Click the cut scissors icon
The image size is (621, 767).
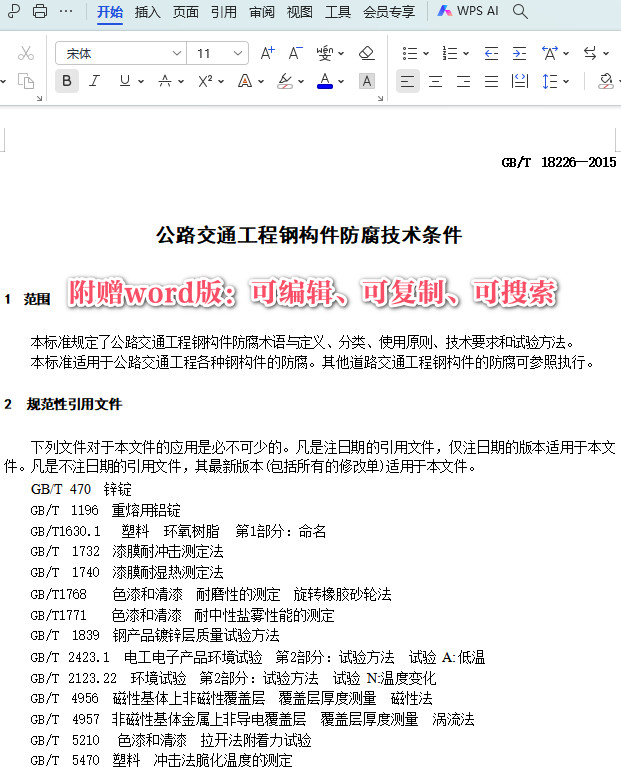pos(26,53)
